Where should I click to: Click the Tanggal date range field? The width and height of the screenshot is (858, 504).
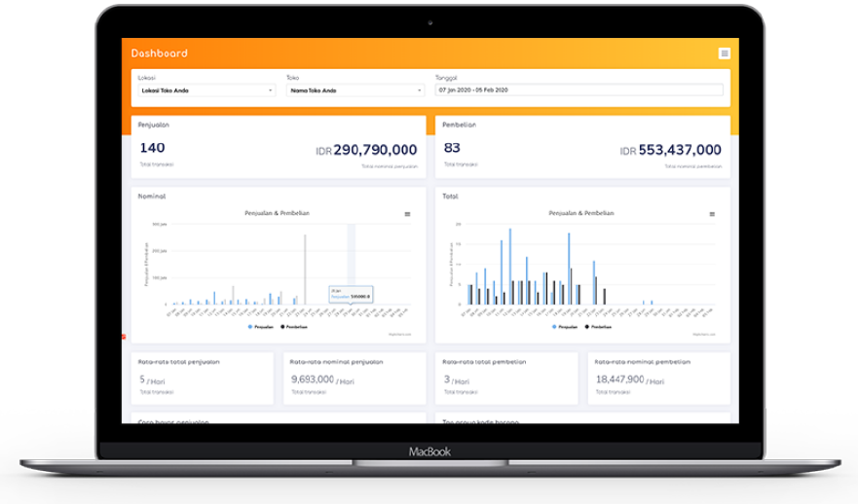pos(579,90)
